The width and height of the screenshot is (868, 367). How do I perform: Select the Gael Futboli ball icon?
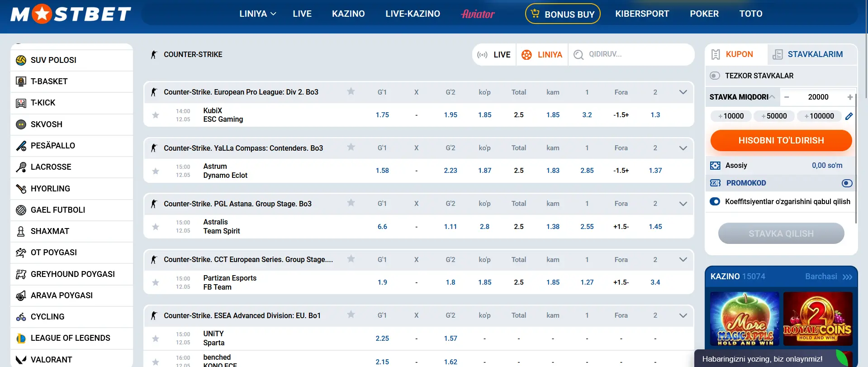point(21,210)
